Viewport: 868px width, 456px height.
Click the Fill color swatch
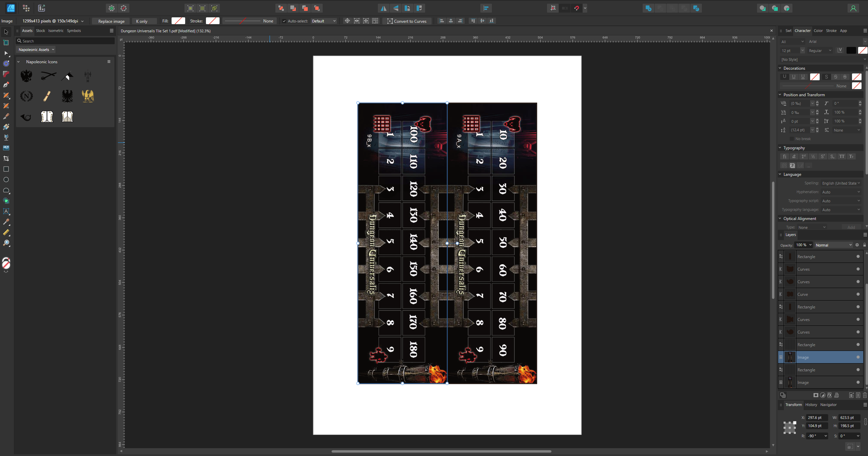(x=178, y=21)
